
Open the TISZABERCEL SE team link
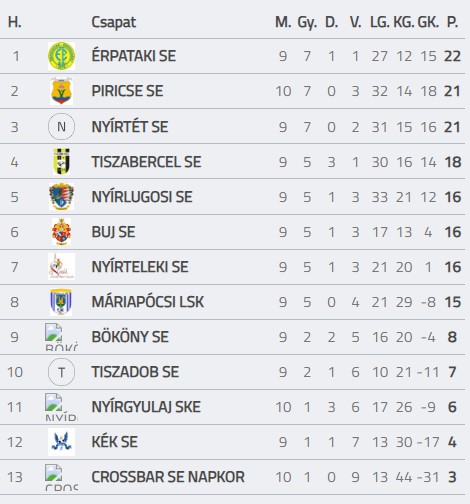pyautogui.click(x=146, y=162)
